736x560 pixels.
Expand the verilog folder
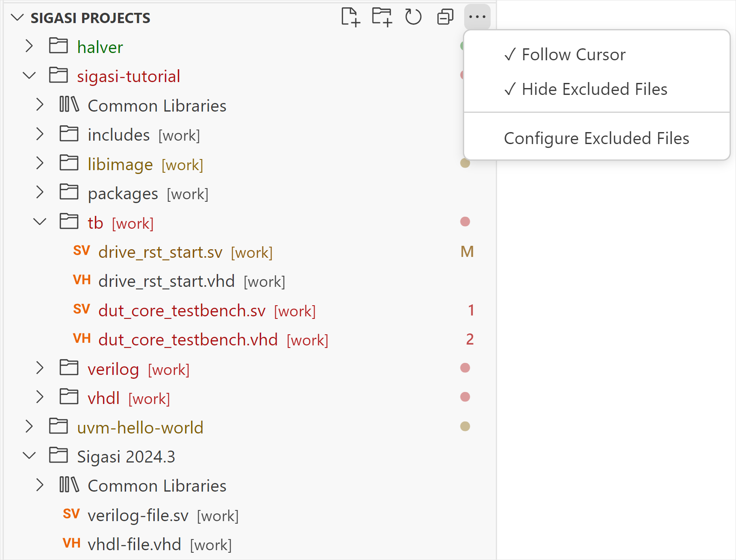tap(40, 368)
